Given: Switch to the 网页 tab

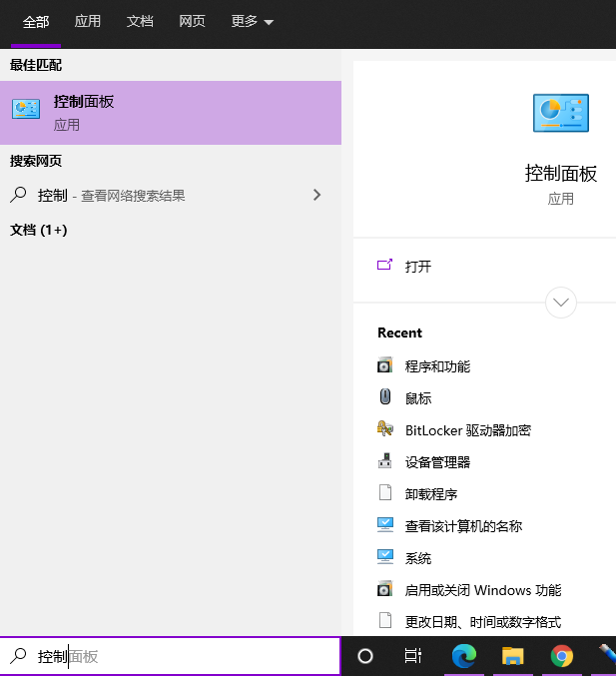Looking at the screenshot, I should point(192,21).
